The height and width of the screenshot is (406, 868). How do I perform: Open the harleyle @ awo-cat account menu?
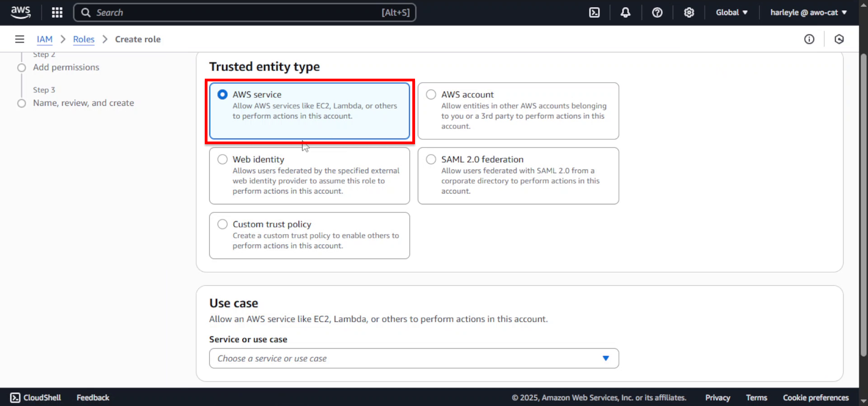coord(808,12)
